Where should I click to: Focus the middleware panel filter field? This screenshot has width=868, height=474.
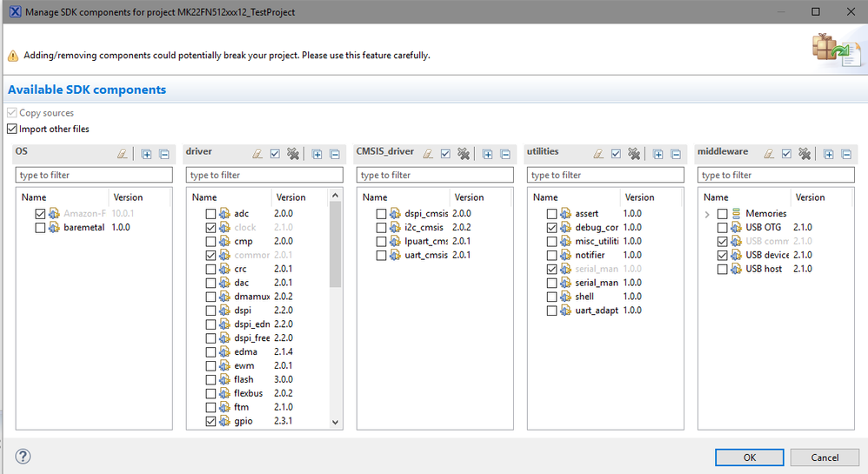[776, 175]
